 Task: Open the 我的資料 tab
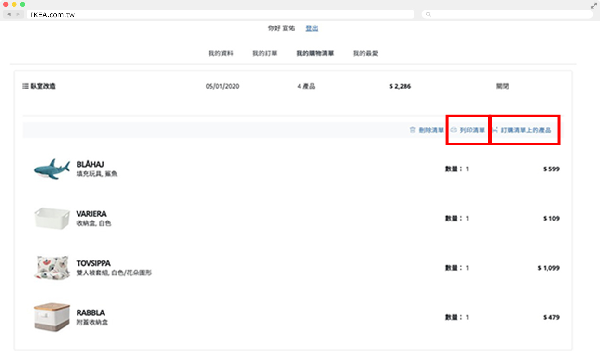tap(221, 53)
